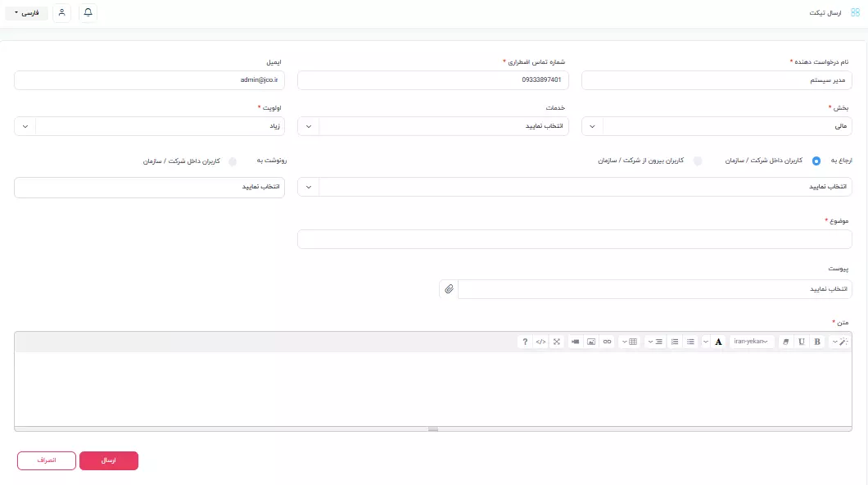Clear font style with the eraser icon
Screen dimensions: 868x485
pyautogui.click(x=785, y=342)
